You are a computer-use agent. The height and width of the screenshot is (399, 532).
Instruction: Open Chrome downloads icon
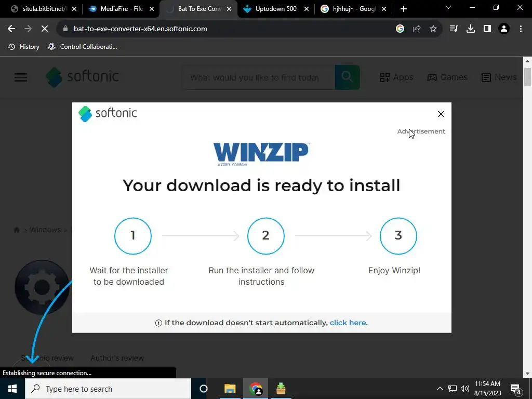coord(471,29)
